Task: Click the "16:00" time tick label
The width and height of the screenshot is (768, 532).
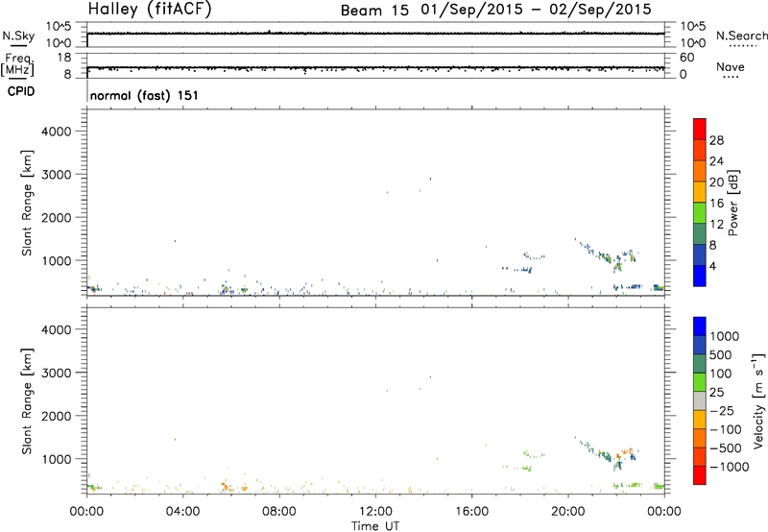Action: 471,512
